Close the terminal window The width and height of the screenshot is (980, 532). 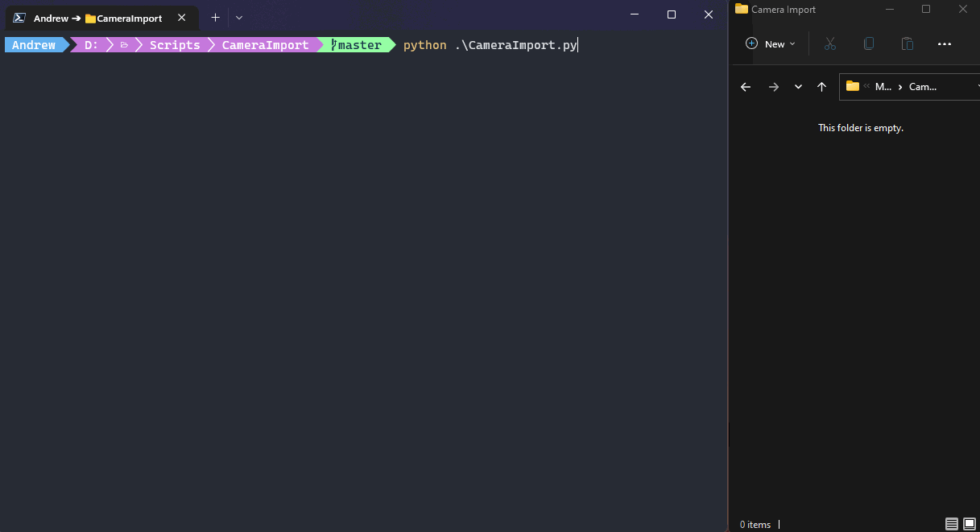click(x=709, y=14)
